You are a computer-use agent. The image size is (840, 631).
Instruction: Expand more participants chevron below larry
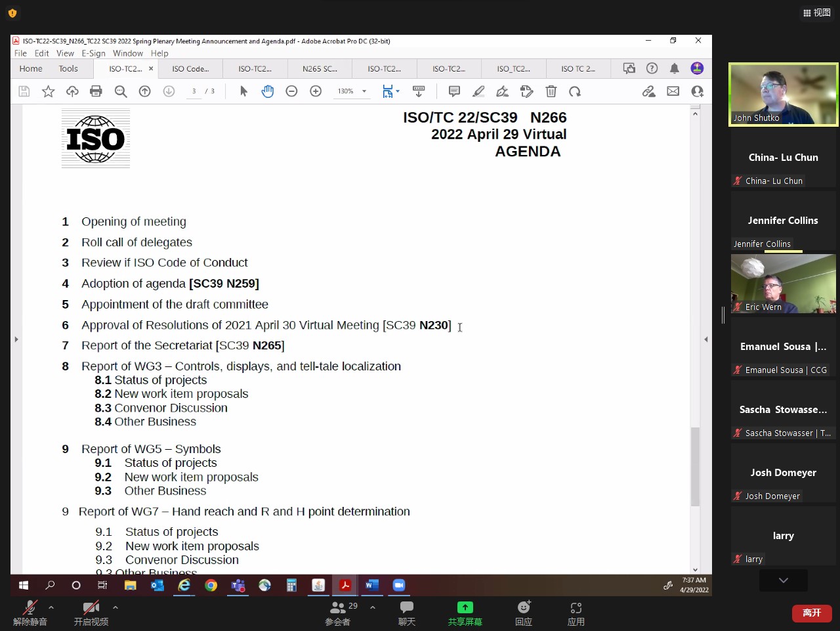coord(783,580)
